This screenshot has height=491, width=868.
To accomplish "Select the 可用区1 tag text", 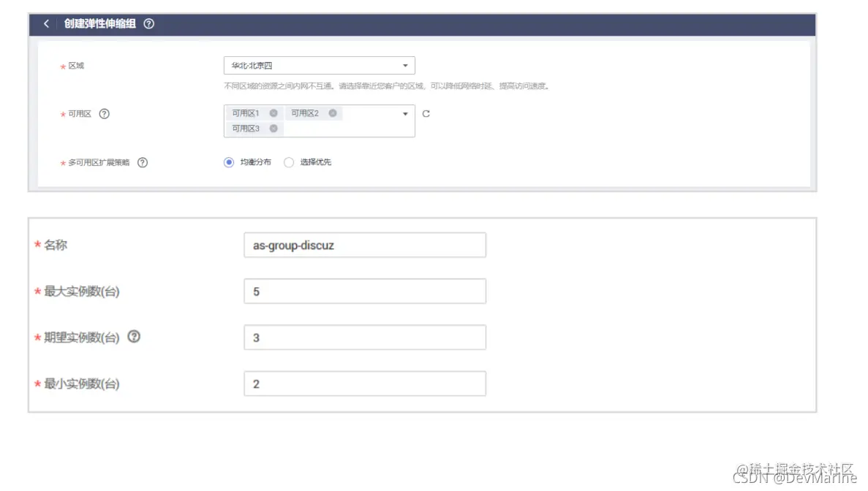I will [x=245, y=113].
